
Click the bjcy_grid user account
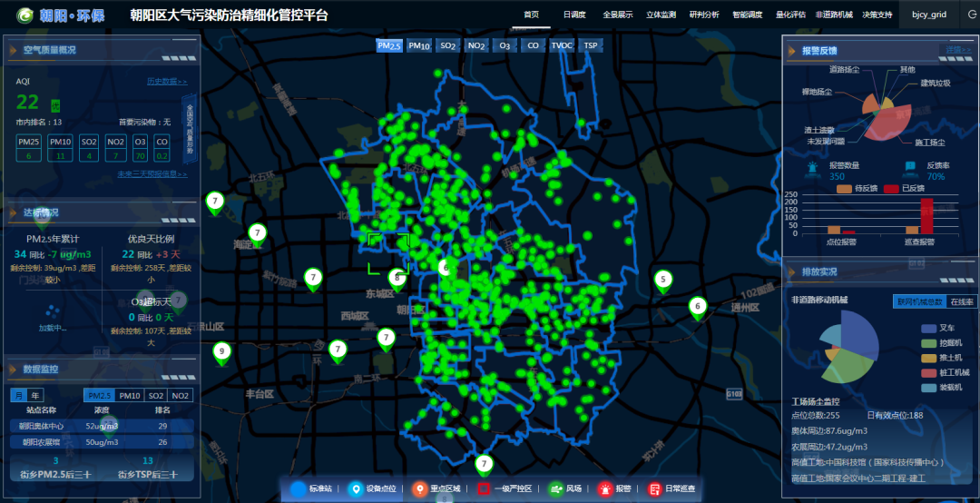tap(929, 15)
